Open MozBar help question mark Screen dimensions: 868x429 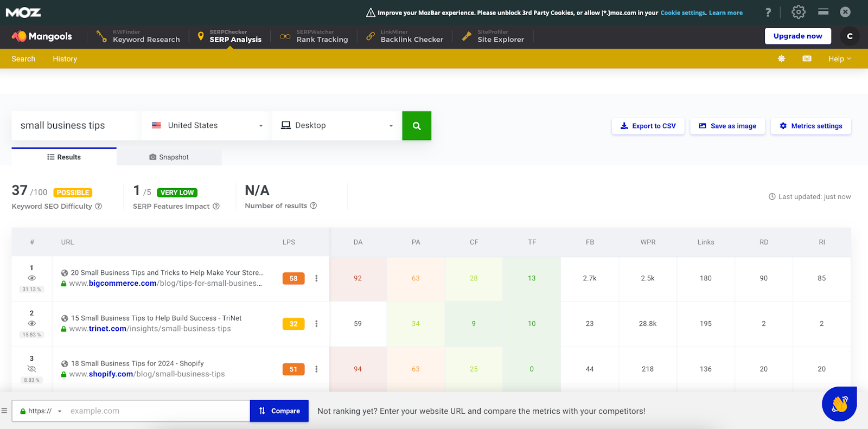[x=768, y=12]
